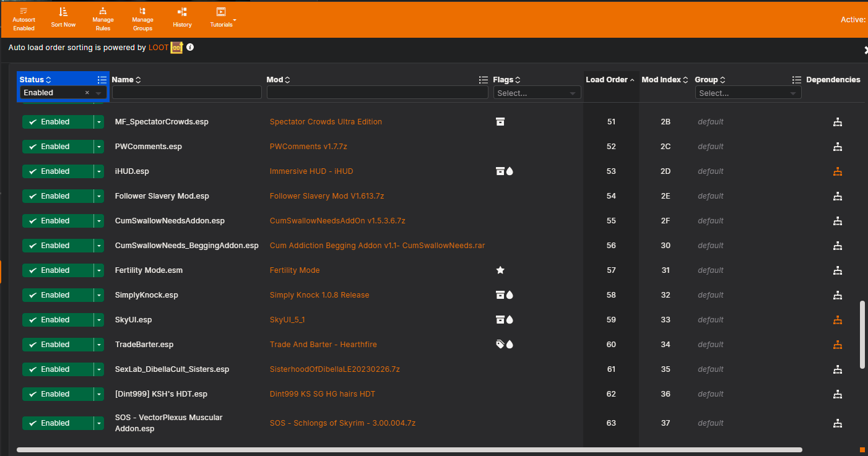Click the droplet flag icon on iHUD.esp row
Viewport: 868px width, 456px height.
(x=510, y=171)
